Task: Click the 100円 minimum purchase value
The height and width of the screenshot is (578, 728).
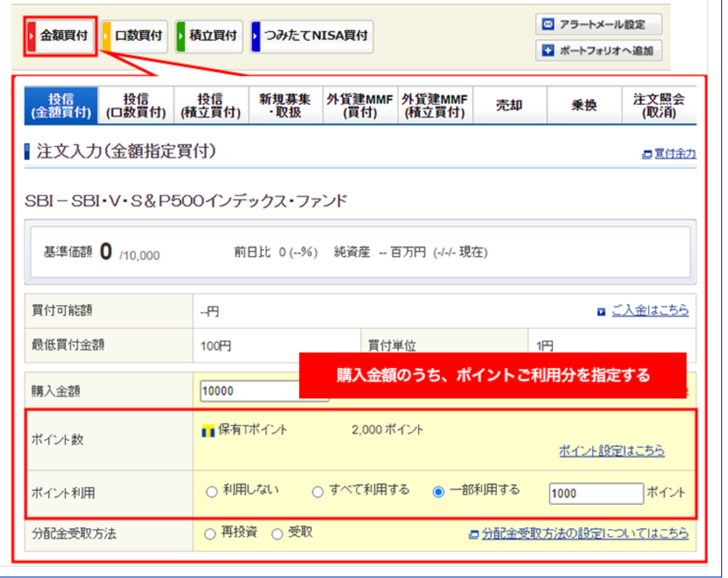Action: tap(215, 346)
